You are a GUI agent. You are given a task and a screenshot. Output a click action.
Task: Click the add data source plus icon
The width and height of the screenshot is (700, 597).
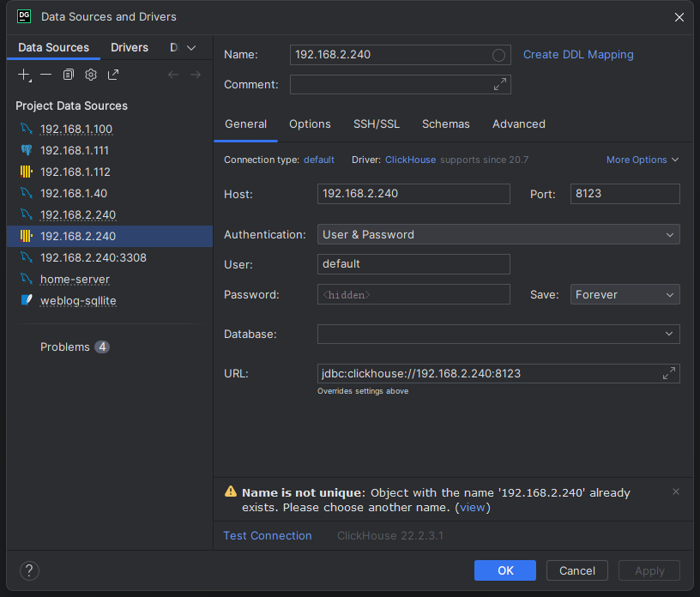point(24,75)
